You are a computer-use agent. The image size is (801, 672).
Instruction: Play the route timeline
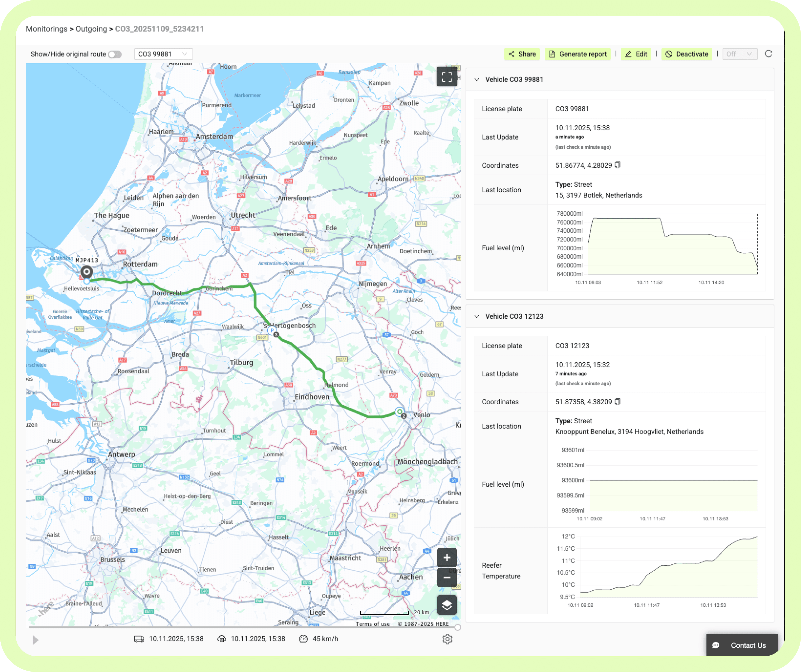click(x=35, y=640)
